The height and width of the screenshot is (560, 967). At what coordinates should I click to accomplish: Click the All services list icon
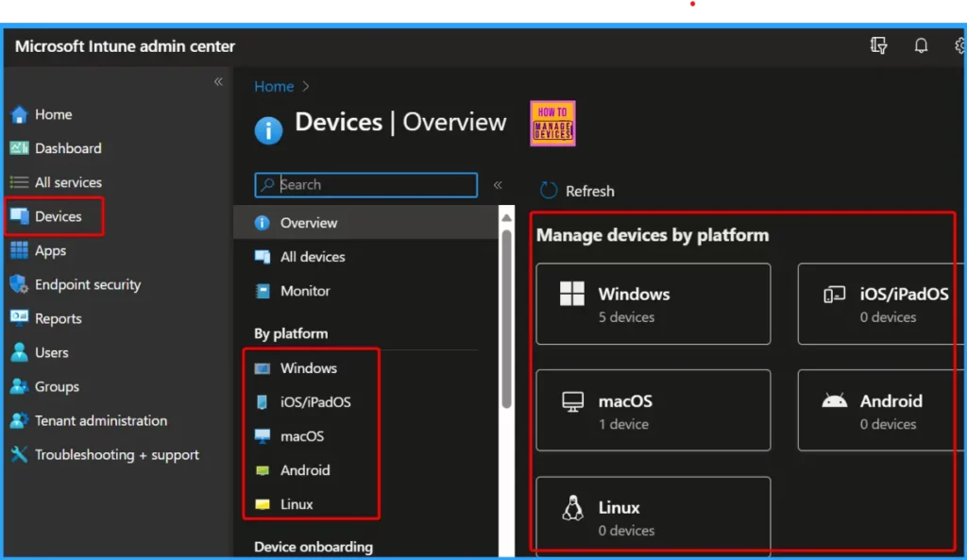click(x=19, y=182)
